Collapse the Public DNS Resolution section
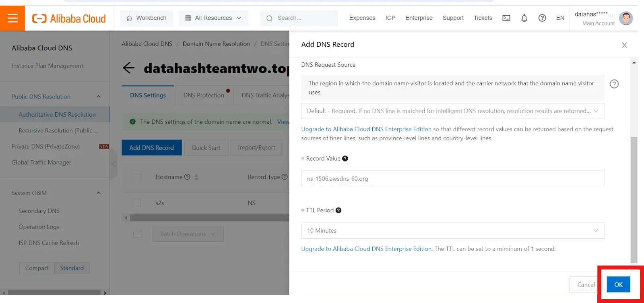 tap(99, 97)
